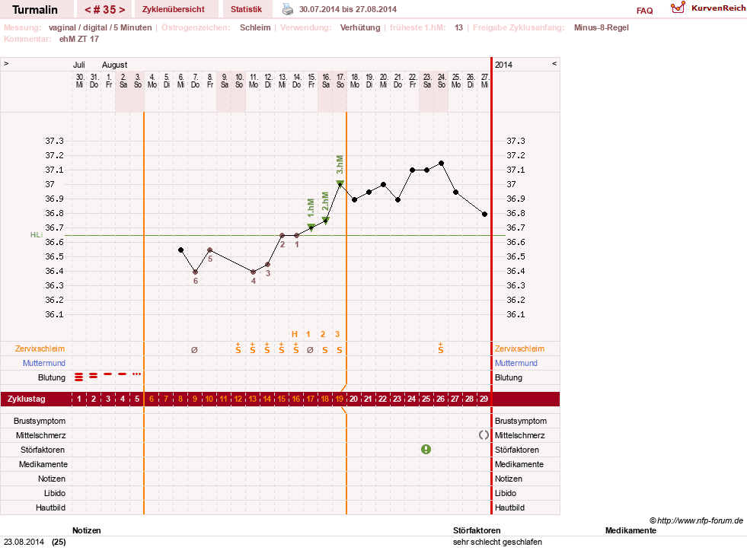Open the nfp-forum.de link
747x560 pixels.
696,520
